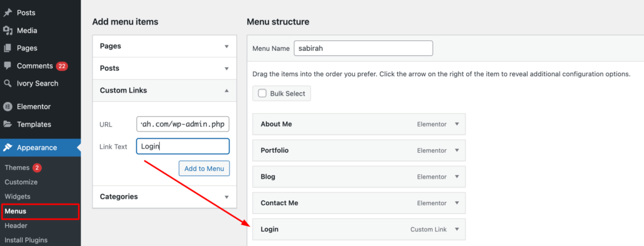Open options arrow for Login custom link

(x=457, y=229)
